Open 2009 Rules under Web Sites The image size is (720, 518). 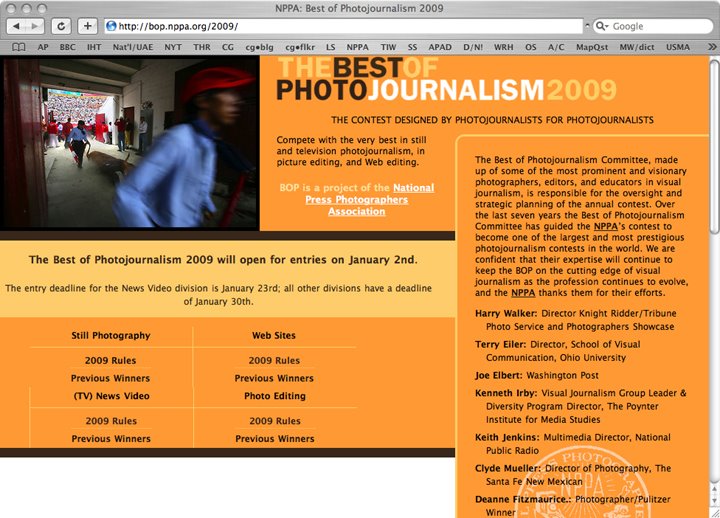[x=274, y=360]
